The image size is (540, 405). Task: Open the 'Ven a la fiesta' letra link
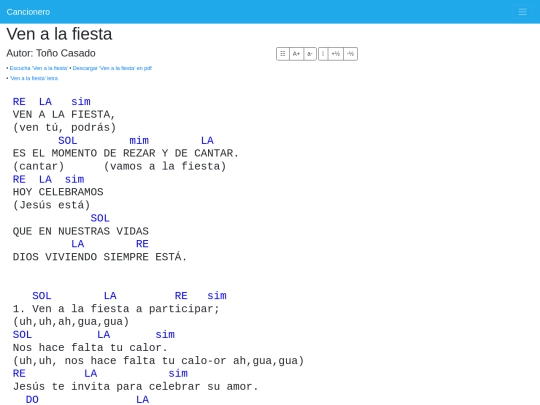click(34, 78)
